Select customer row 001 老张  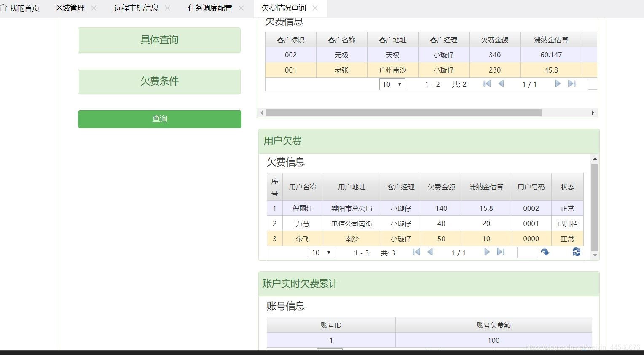431,70
